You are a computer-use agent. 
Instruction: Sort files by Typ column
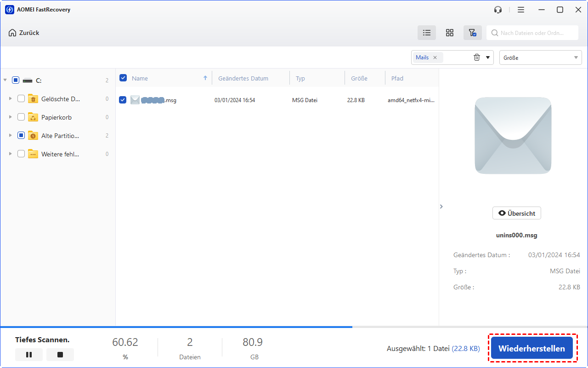click(300, 78)
